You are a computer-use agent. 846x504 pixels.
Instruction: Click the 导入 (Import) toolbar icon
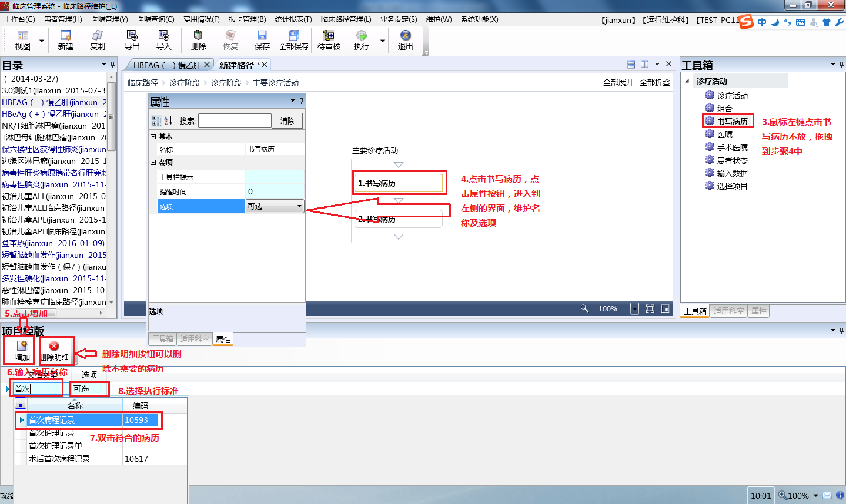[x=164, y=41]
